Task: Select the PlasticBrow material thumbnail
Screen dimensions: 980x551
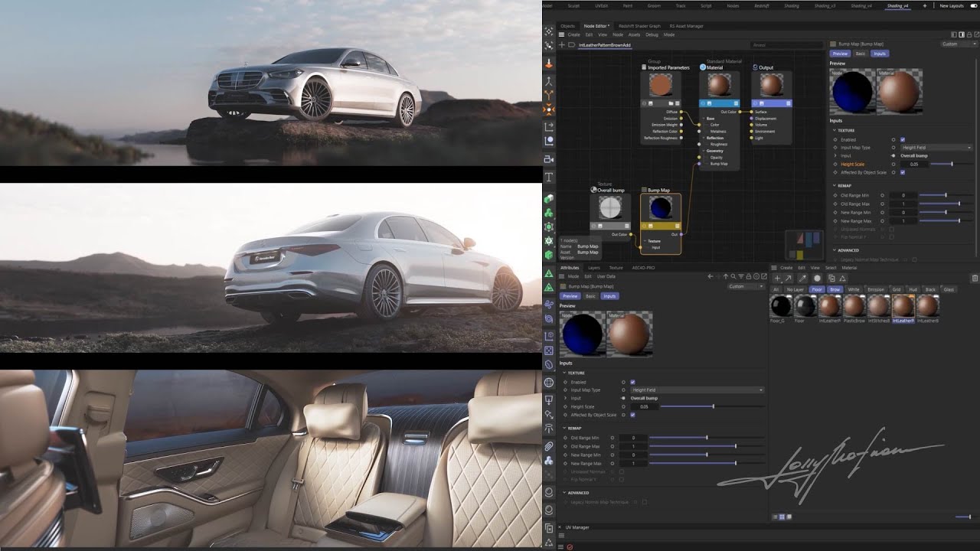Action: coord(855,306)
